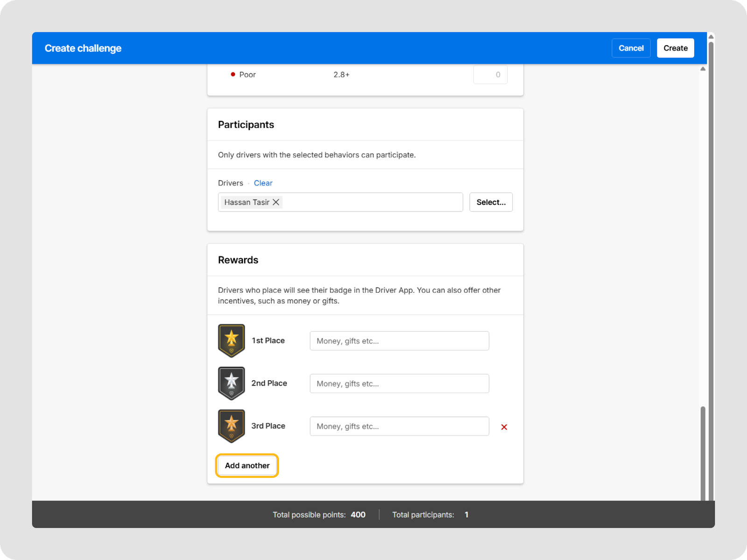Click the gold 1st Place badge icon
747x560 pixels.
tap(231, 341)
